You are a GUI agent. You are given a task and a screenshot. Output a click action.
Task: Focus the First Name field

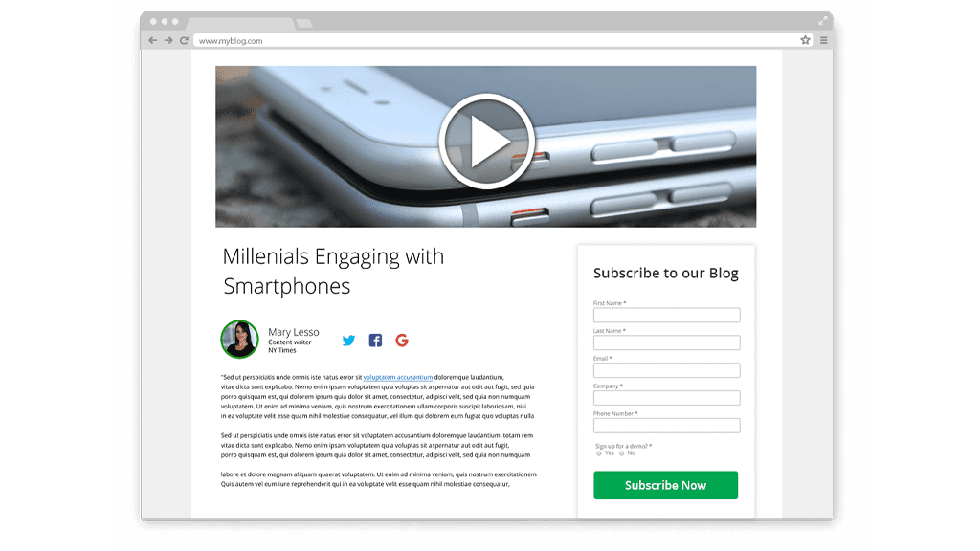click(x=667, y=315)
